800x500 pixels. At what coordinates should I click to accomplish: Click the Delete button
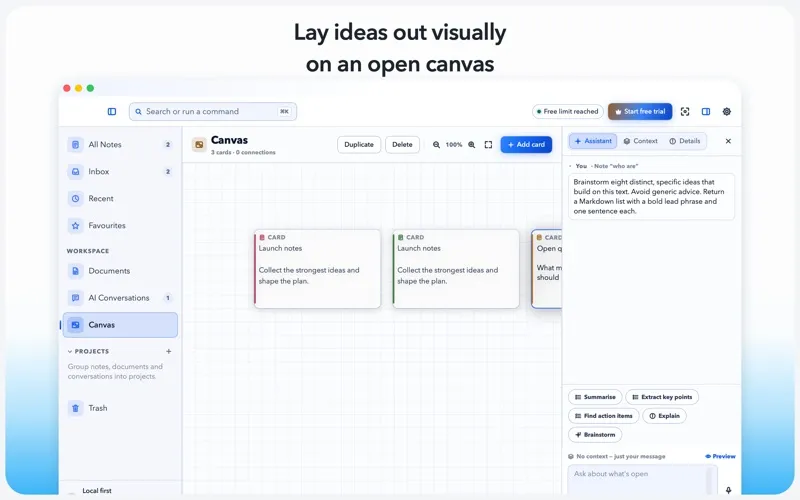pos(402,145)
